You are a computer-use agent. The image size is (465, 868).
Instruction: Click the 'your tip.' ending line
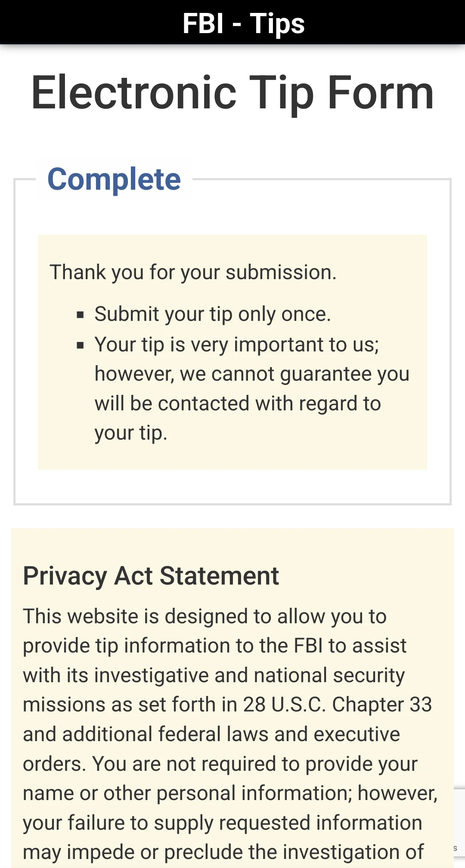click(x=131, y=433)
